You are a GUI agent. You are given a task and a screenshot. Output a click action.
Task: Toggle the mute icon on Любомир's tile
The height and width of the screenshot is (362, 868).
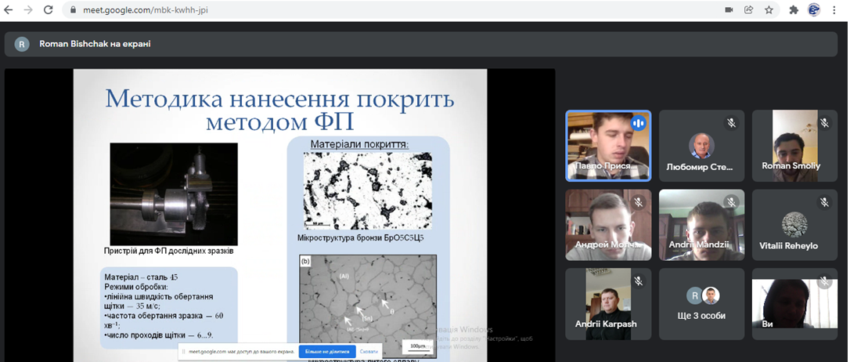coord(731,123)
